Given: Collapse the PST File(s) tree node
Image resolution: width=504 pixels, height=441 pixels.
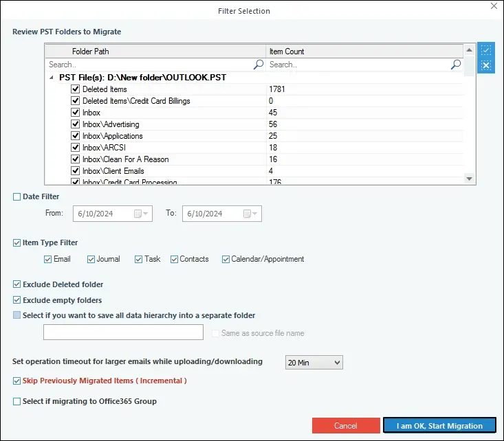Looking at the screenshot, I should 52,78.
